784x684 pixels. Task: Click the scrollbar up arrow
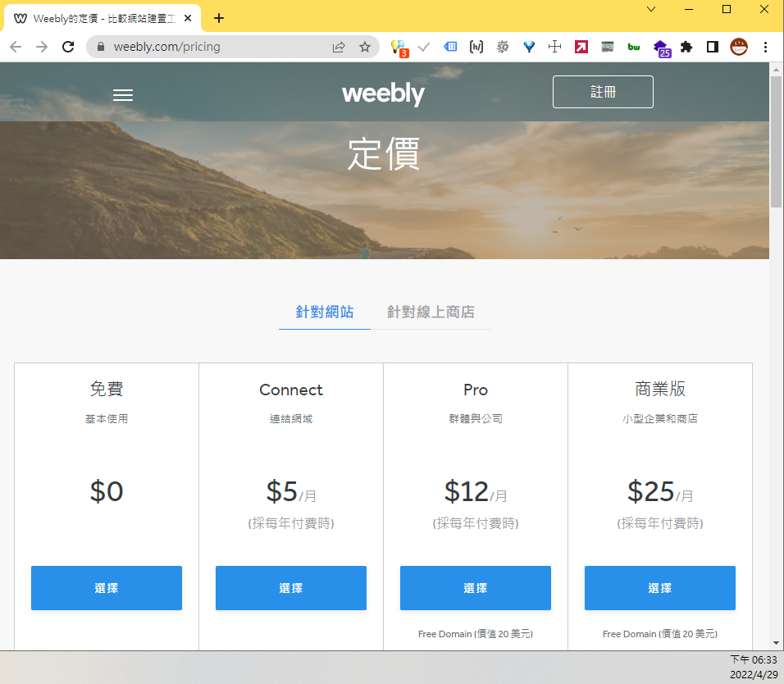tap(776, 69)
